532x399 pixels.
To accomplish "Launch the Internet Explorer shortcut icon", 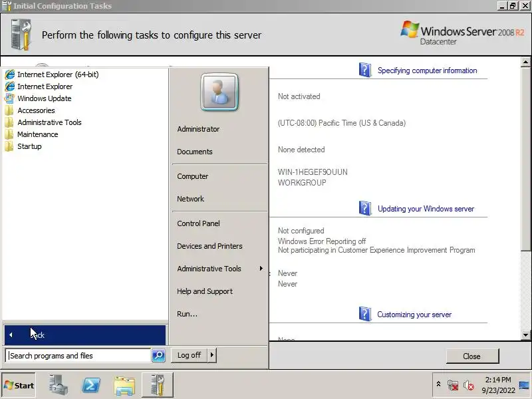I will [10, 86].
